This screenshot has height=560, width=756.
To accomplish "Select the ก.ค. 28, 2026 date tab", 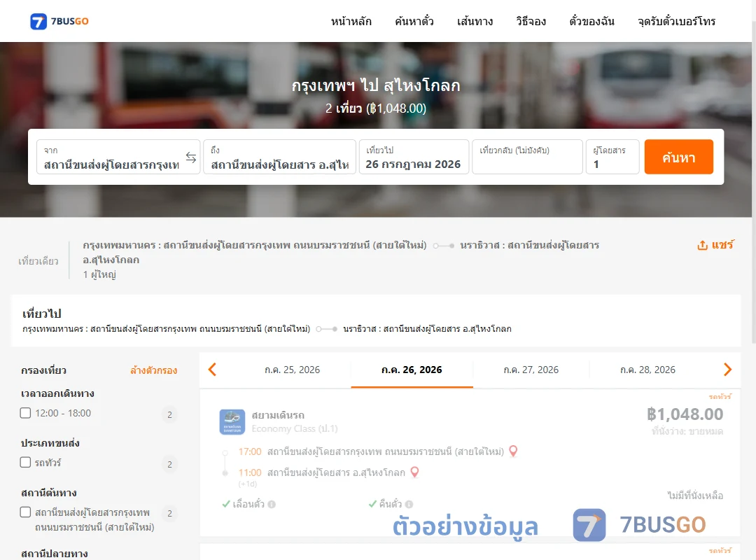I will [647, 370].
